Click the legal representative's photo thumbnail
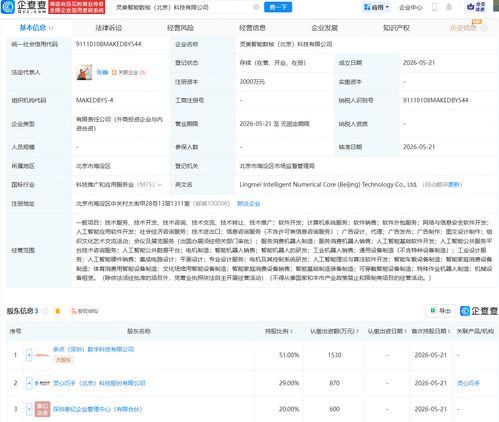This screenshot has width=499, height=422. [84, 72]
